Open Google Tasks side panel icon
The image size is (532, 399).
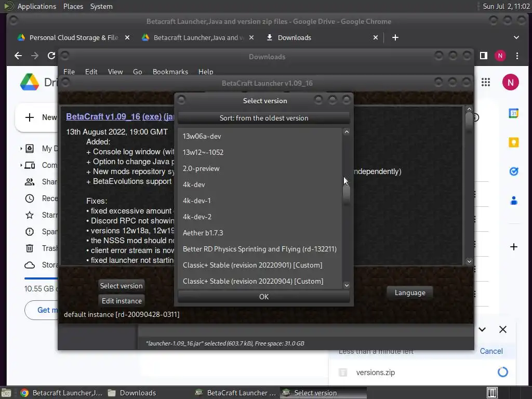pyautogui.click(x=514, y=171)
